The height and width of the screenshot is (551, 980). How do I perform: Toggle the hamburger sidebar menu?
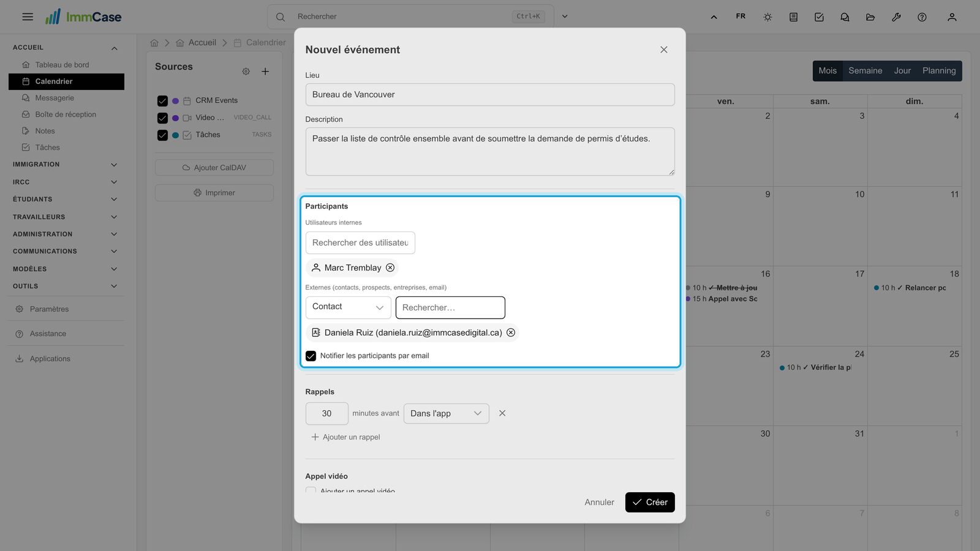coord(28,17)
